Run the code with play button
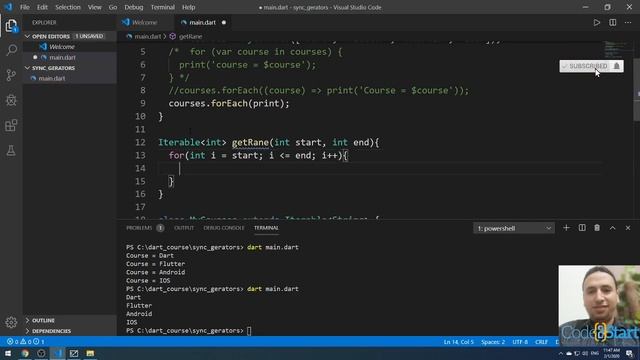The width and height of the screenshot is (640, 360). (597, 22)
